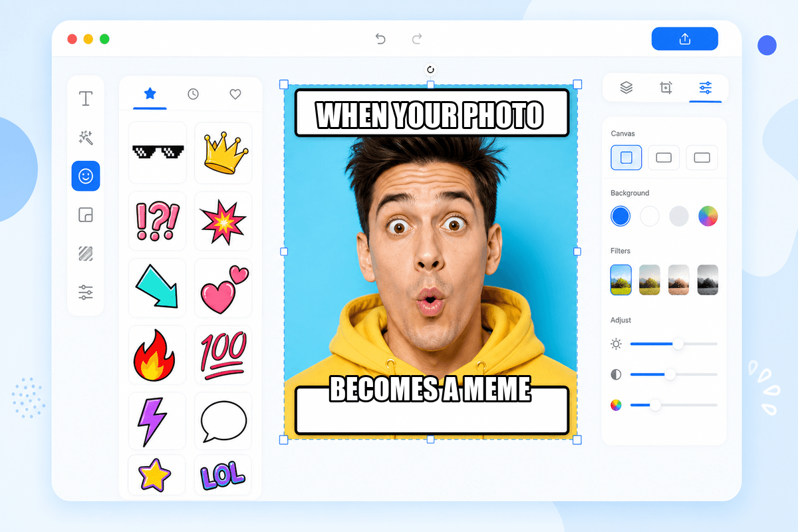
Task: Click the bottom-right corner resize handle
Action: pos(577,440)
